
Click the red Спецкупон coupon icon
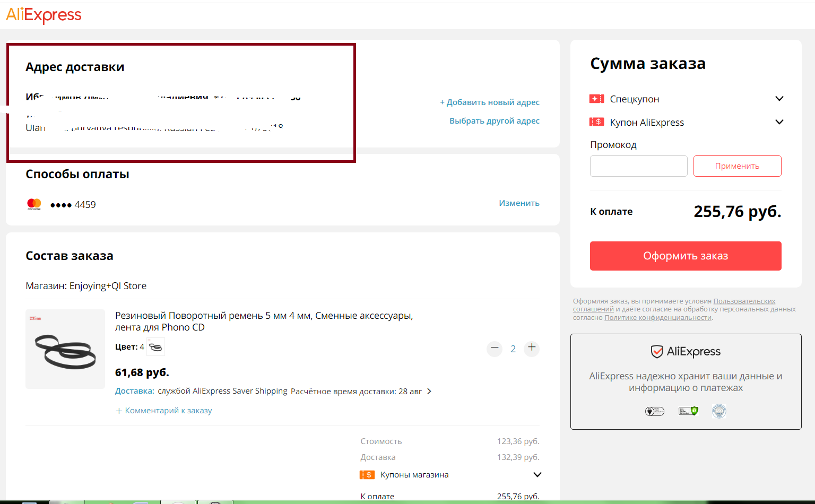[596, 99]
